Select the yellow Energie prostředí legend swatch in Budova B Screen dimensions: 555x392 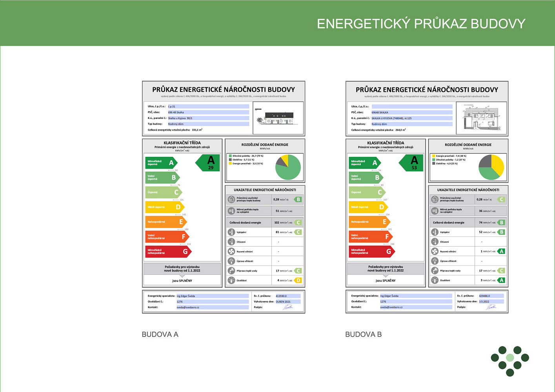(433, 156)
